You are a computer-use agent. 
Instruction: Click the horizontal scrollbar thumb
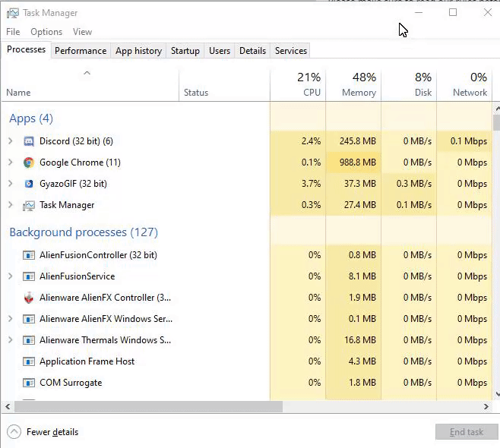148,406
